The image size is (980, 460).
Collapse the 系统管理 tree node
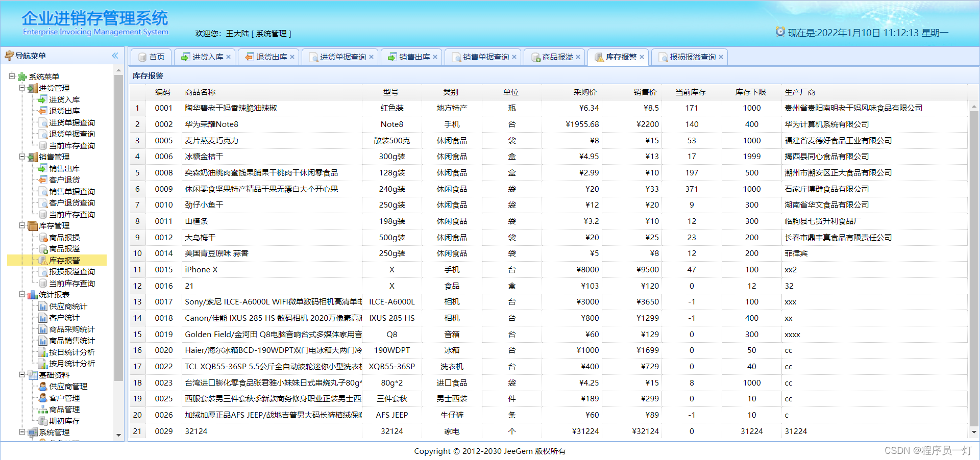(x=22, y=432)
